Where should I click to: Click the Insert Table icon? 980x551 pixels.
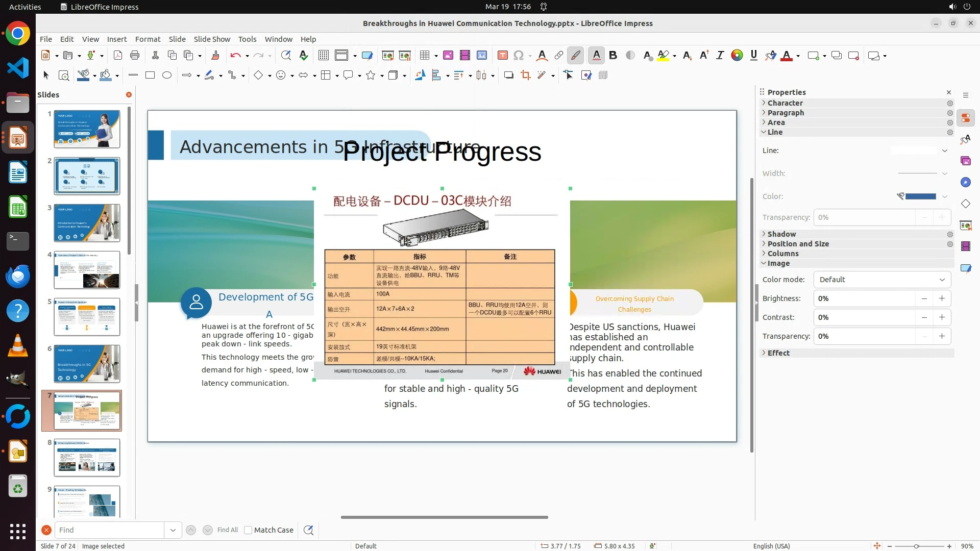(424, 56)
